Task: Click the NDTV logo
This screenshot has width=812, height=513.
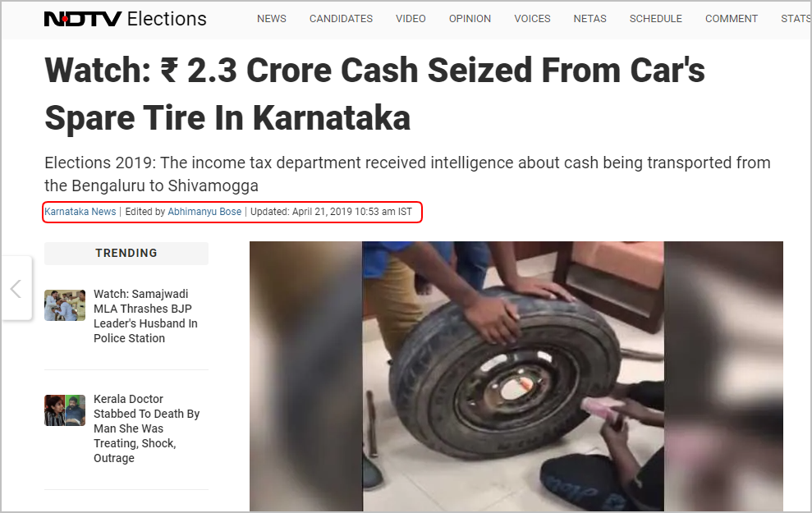Action: [83, 19]
